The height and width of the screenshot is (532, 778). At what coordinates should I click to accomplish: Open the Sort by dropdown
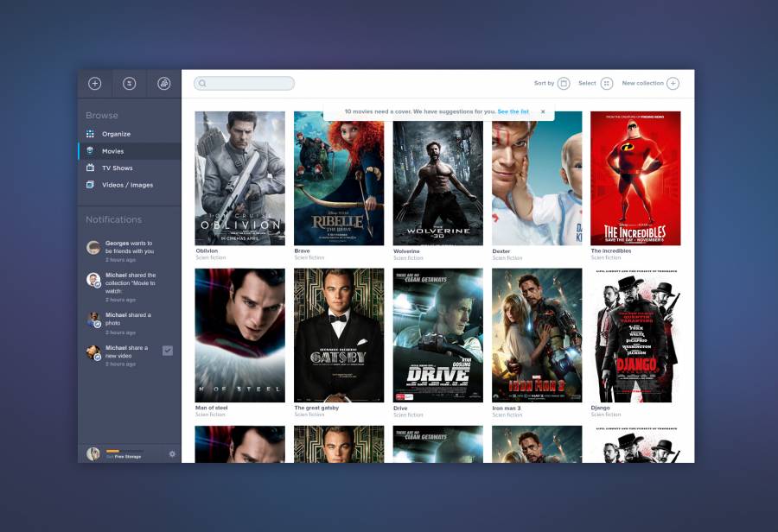(x=564, y=84)
